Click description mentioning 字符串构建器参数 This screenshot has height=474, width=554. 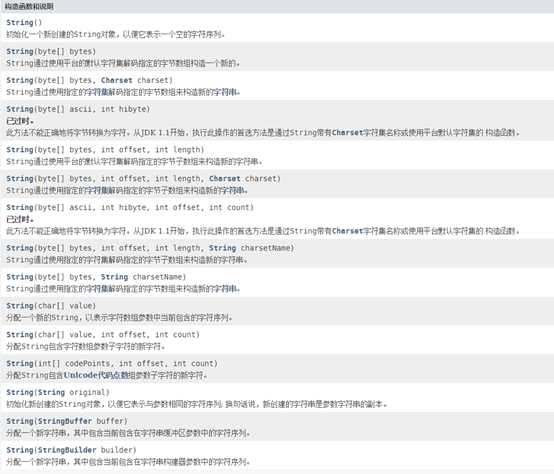point(128,462)
